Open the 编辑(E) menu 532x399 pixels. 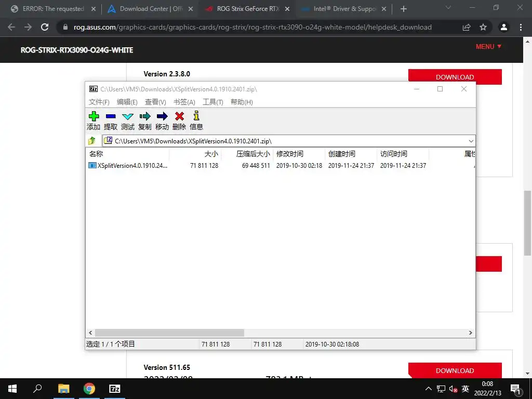pos(127,102)
